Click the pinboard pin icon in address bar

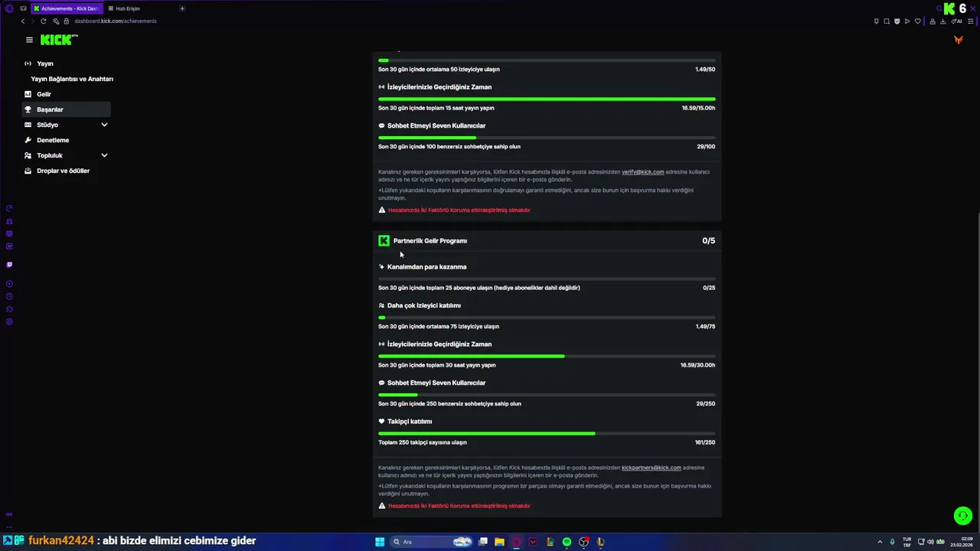coord(877,21)
